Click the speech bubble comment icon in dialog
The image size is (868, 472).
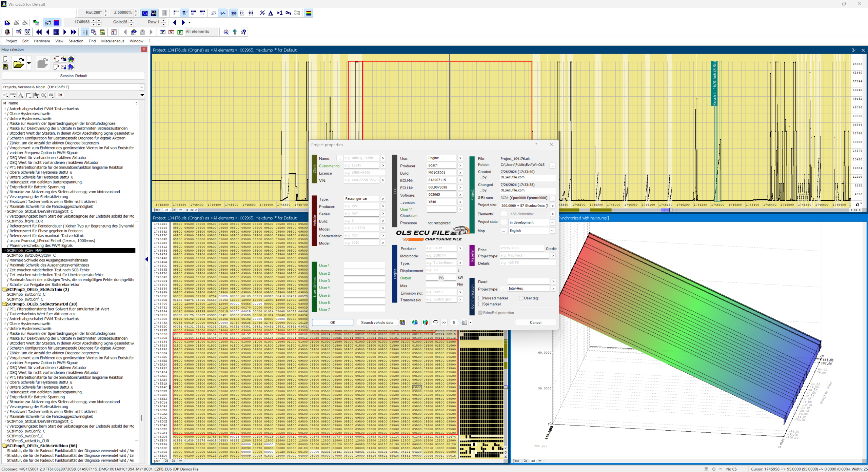(436, 322)
